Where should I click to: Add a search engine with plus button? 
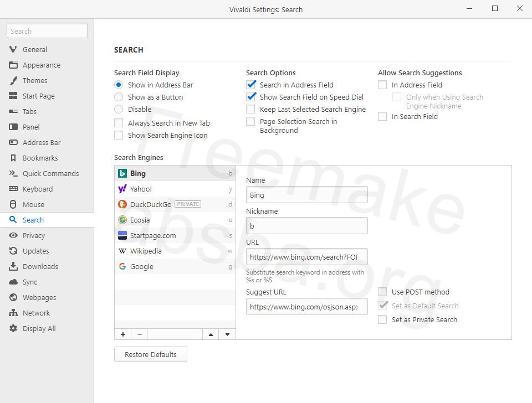tap(123, 334)
